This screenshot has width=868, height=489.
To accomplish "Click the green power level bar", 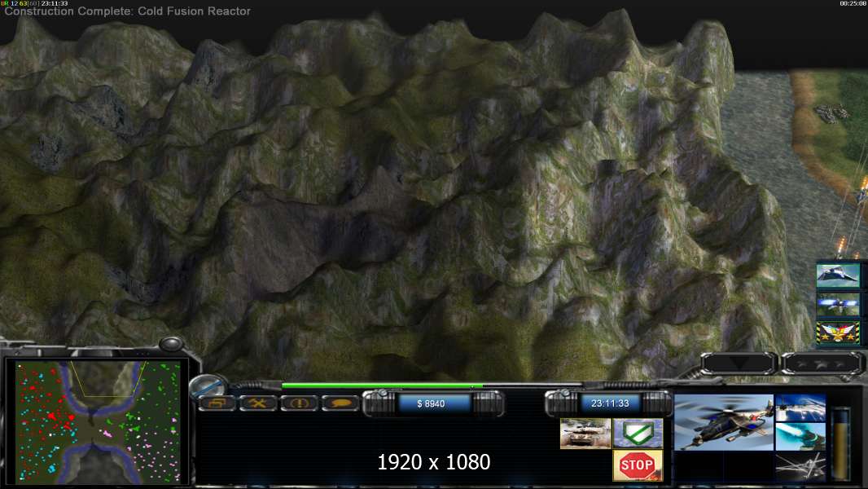I will click(x=382, y=385).
